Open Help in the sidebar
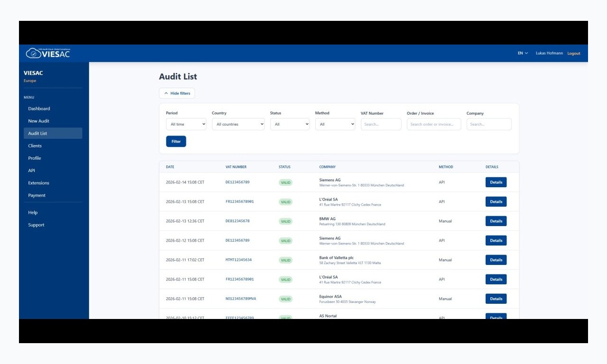Image resolution: width=607 pixels, height=364 pixels. click(x=53, y=212)
